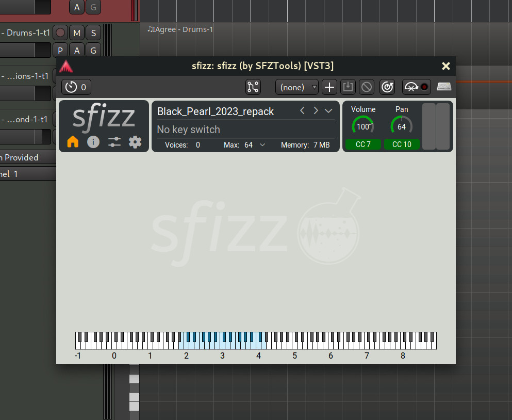512x420 pixels.
Task: Open sfizz settings gear
Action: (135, 142)
